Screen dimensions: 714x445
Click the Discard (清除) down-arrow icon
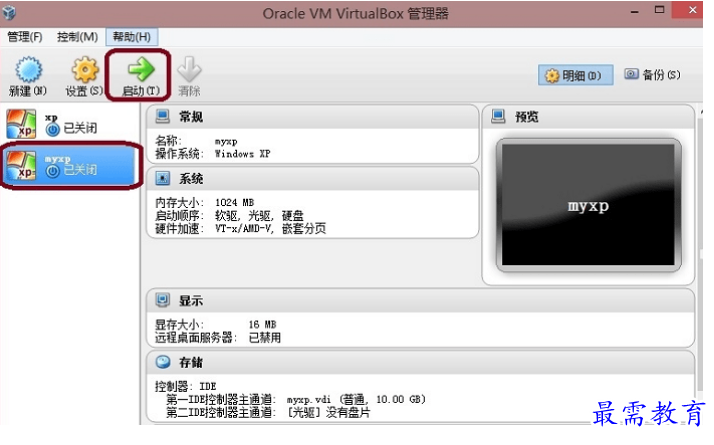(189, 69)
